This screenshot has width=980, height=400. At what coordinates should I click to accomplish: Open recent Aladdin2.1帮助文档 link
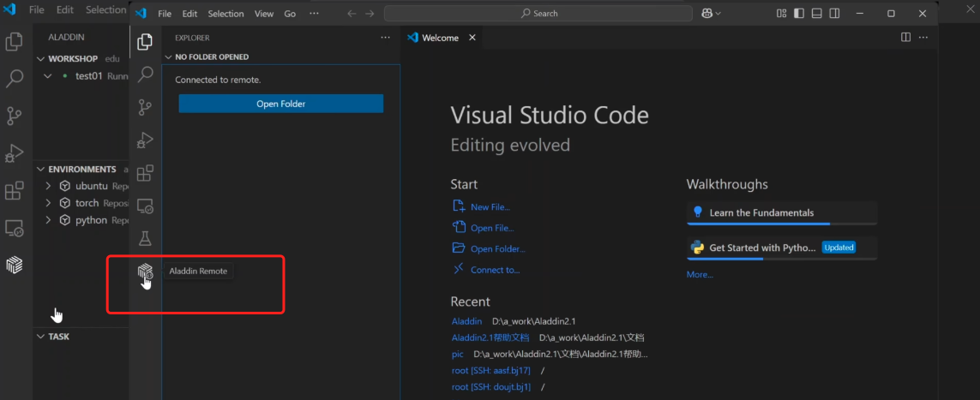[x=490, y=337]
